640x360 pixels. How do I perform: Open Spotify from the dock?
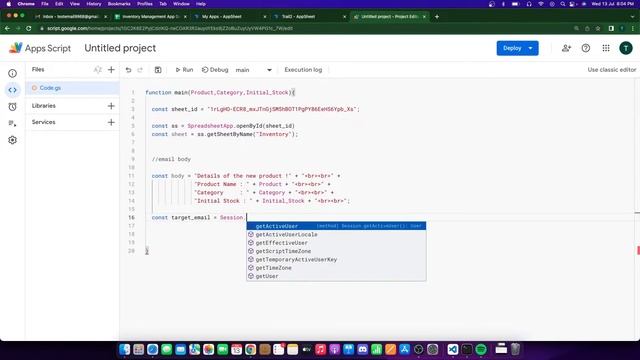click(x=481, y=349)
